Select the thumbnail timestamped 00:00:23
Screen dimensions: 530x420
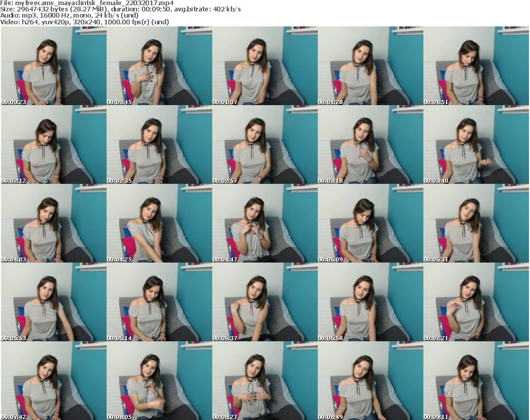pos(54,66)
